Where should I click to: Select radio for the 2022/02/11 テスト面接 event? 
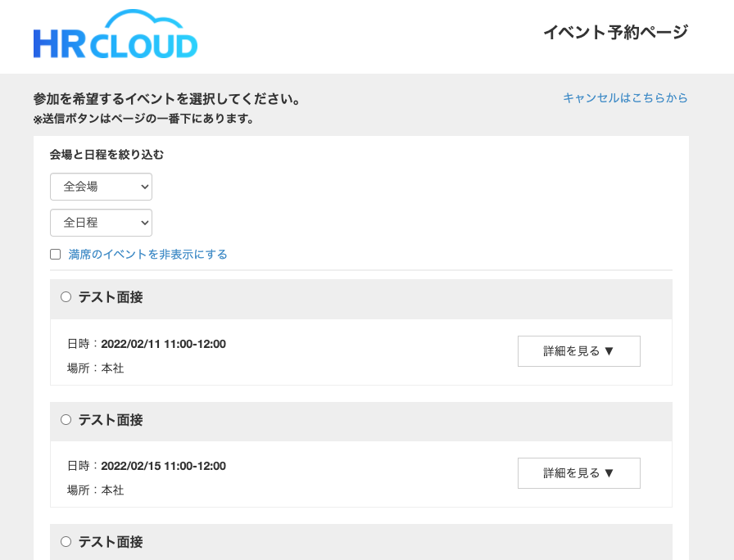66,297
